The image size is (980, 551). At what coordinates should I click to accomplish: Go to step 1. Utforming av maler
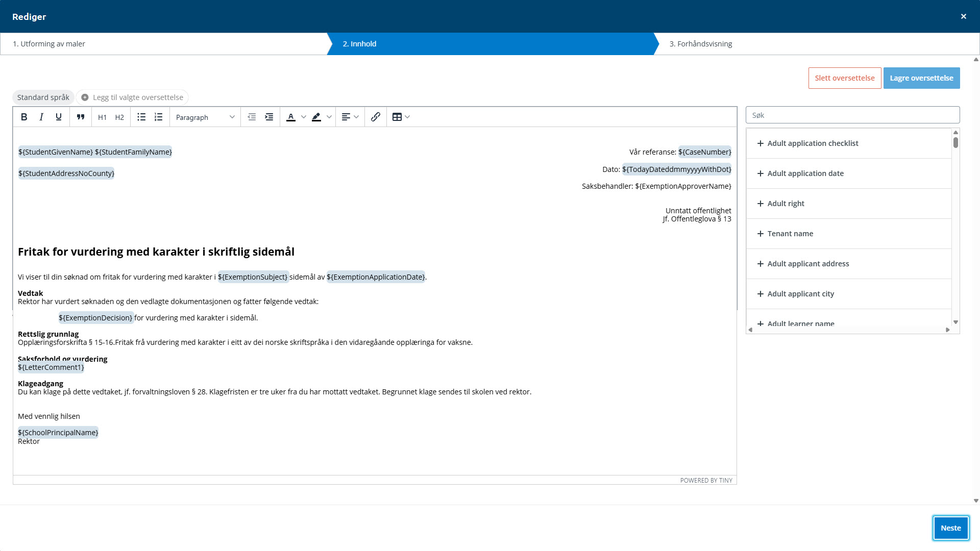49,44
